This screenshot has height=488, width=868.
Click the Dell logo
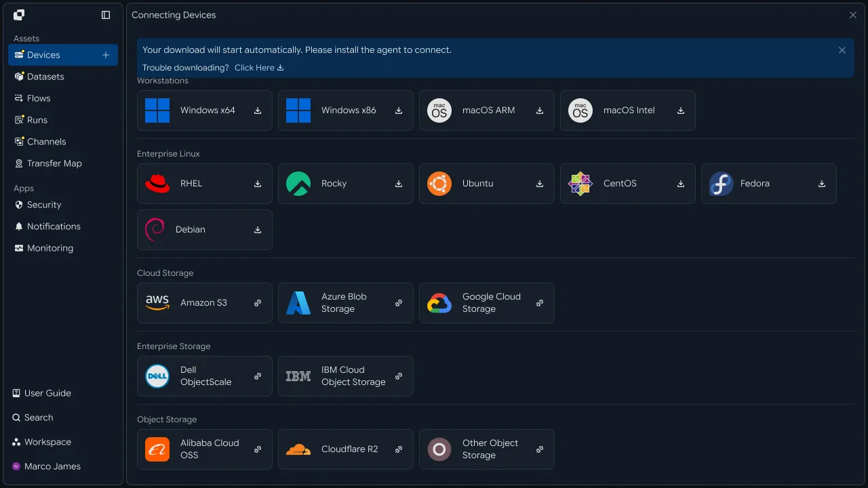pos(157,376)
